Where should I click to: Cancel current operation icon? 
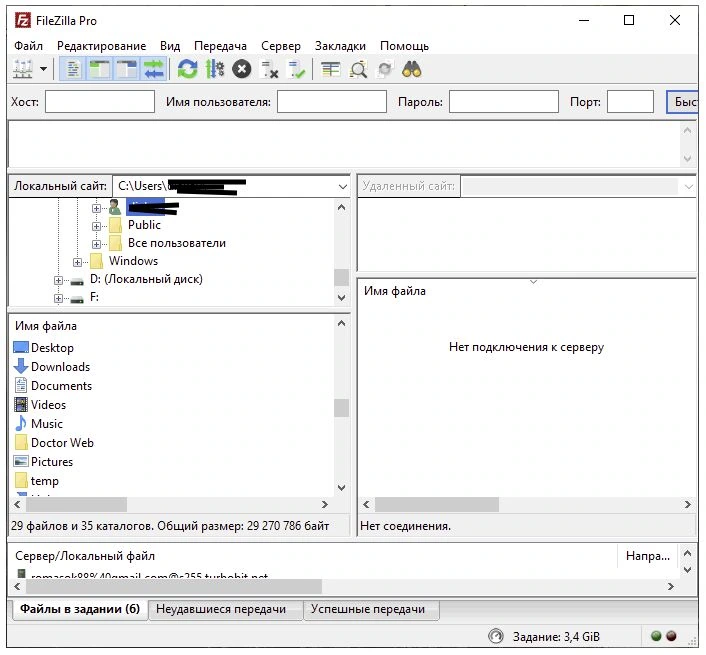tap(242, 69)
